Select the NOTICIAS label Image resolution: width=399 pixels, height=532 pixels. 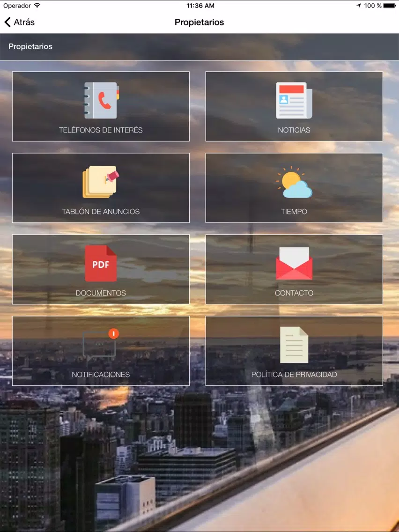click(294, 130)
